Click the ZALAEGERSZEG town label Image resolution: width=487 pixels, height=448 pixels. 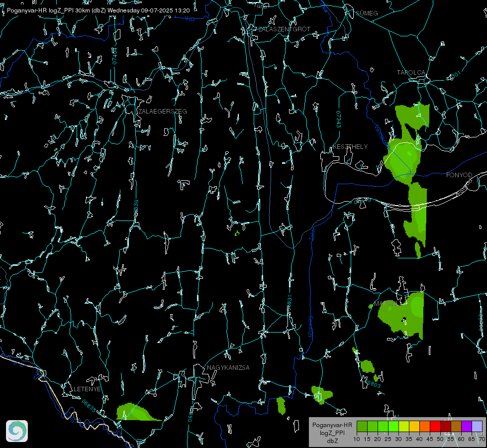pyautogui.click(x=163, y=111)
